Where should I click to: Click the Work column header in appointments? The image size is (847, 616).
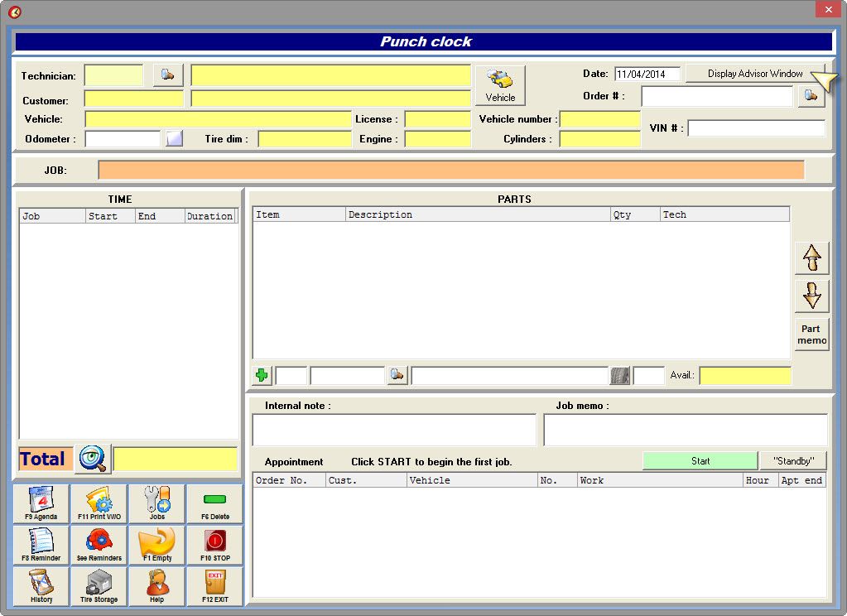pyautogui.click(x=660, y=480)
